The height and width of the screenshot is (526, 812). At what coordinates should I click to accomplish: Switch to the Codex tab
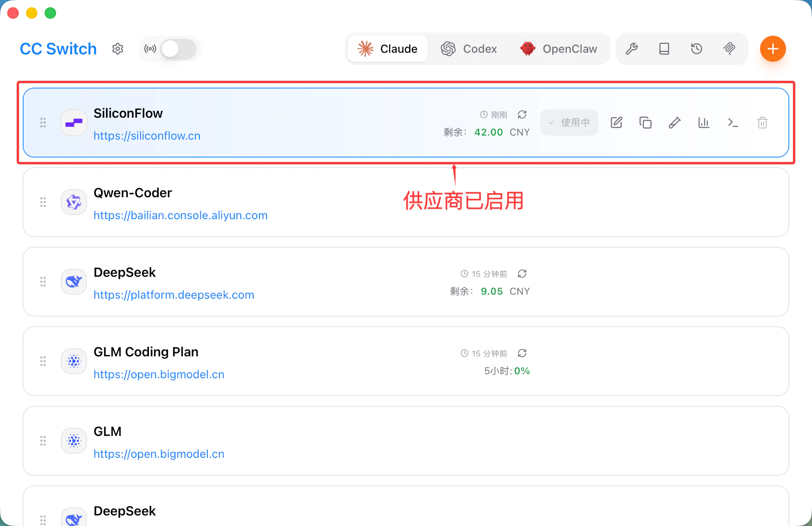click(469, 49)
